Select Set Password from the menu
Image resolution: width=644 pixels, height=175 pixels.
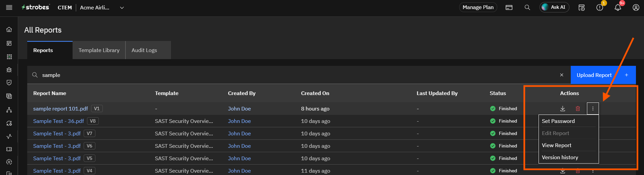point(568,121)
